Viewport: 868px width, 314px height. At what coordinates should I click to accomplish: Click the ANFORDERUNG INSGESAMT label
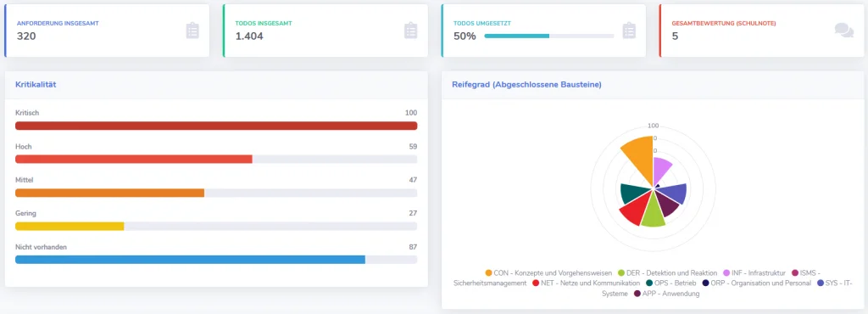58,24
